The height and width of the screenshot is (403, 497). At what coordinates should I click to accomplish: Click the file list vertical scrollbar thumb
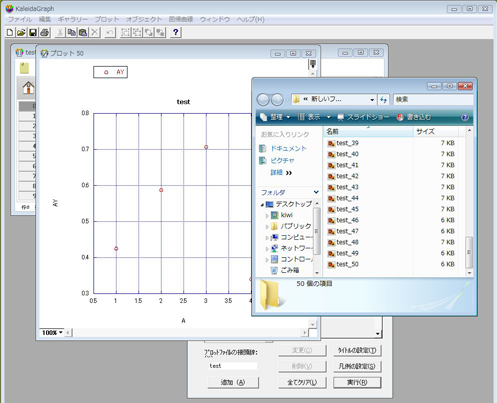tap(469, 252)
